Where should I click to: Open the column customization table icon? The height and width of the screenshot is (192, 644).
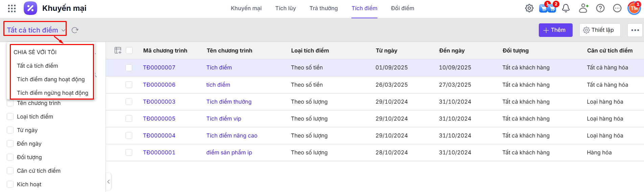pos(118,50)
